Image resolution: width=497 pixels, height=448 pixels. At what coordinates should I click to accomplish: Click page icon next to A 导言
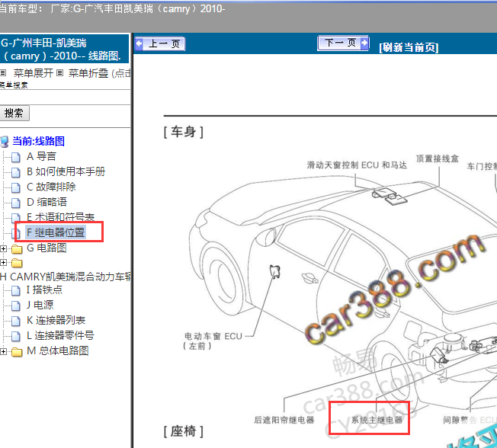pyautogui.click(x=15, y=157)
